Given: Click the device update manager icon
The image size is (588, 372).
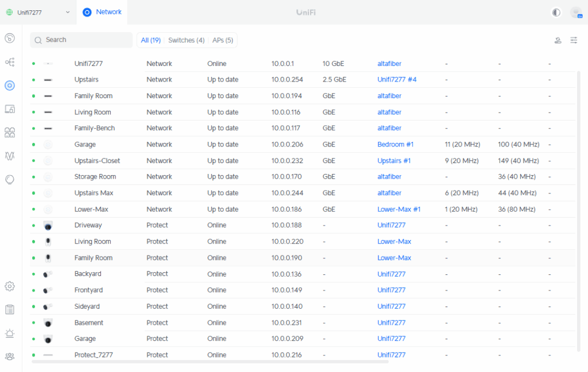Looking at the screenshot, I should tap(558, 40).
